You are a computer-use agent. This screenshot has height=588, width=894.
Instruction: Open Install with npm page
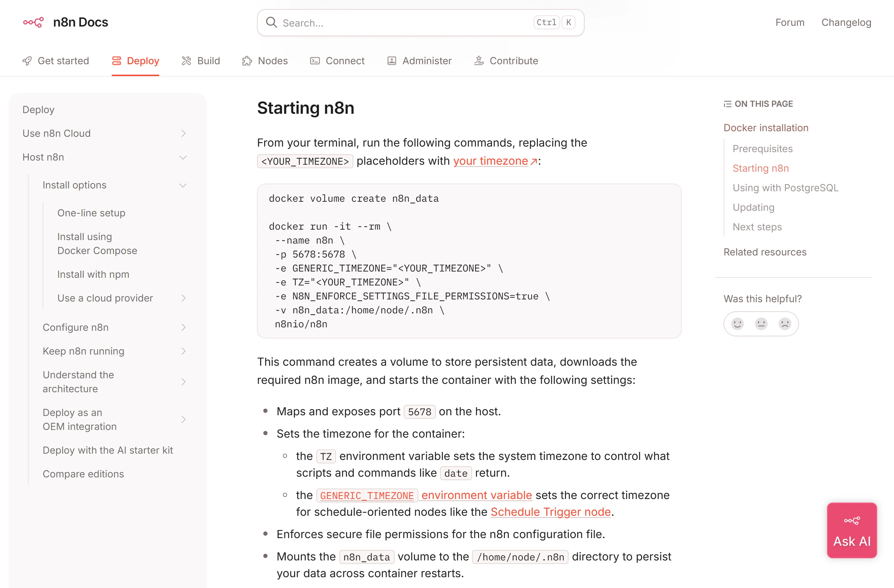coord(93,274)
